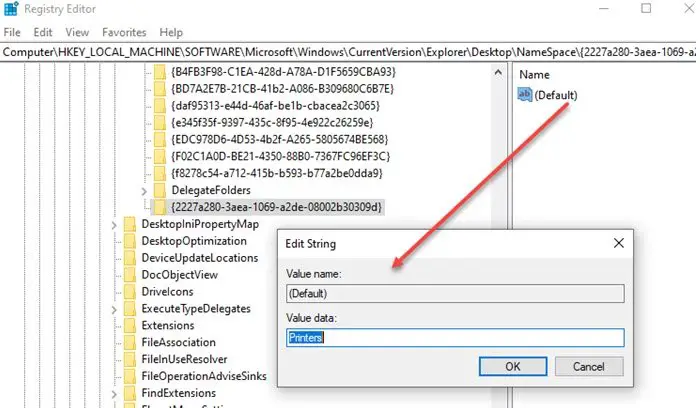Image resolution: width=700 pixels, height=408 pixels.
Task: Select the {EDC978D6-4D53-4b2f-A265-5805674BE568} key label
Action: pyautogui.click(x=279, y=140)
